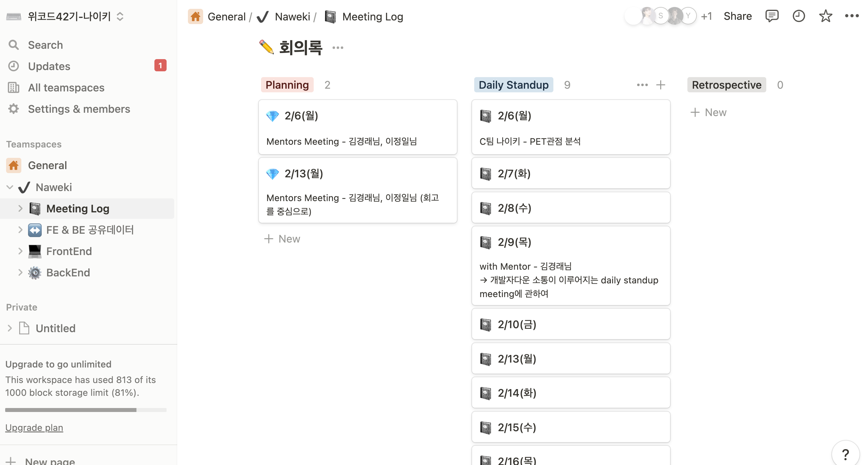Image resolution: width=868 pixels, height=465 pixels.
Task: Click the Upgrade plan link
Action: pyautogui.click(x=34, y=428)
